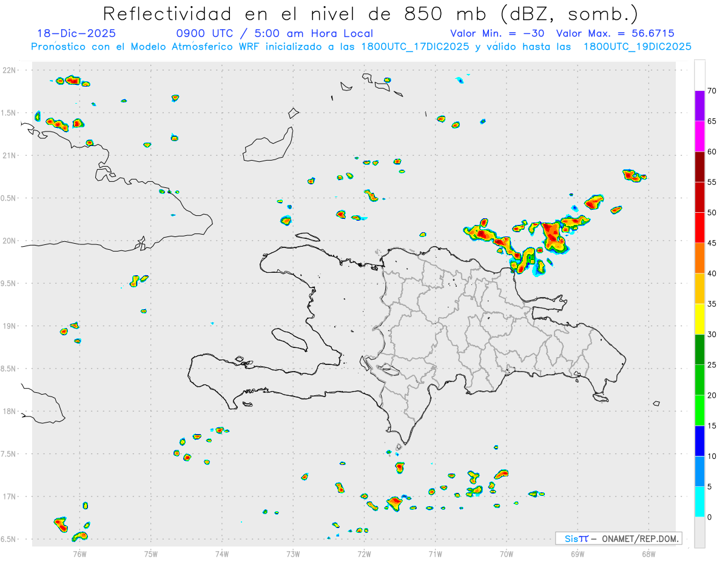Image resolution: width=728 pixels, height=562 pixels.
Task: Click the cyan 0–5 dBZ colorbar segment
Action: (699, 502)
